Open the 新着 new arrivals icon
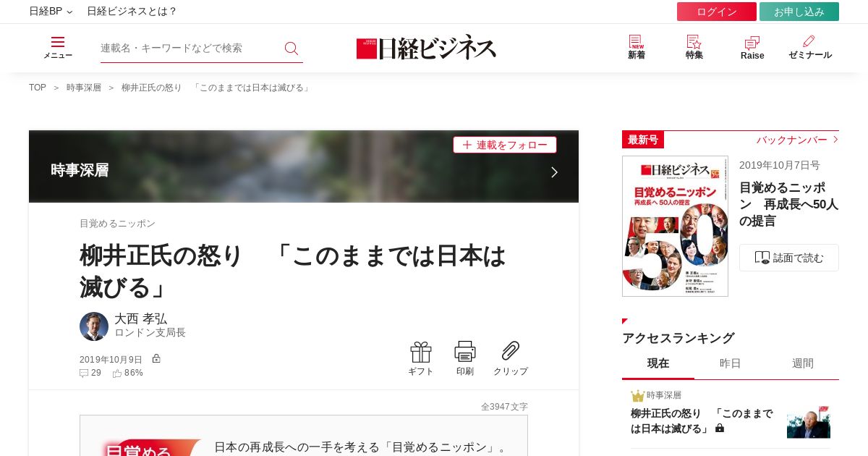Image resolution: width=868 pixels, height=456 pixels. 636,41
